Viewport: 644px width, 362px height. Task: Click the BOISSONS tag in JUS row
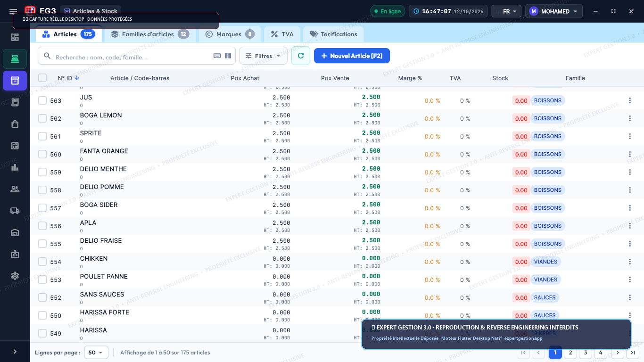click(x=548, y=100)
